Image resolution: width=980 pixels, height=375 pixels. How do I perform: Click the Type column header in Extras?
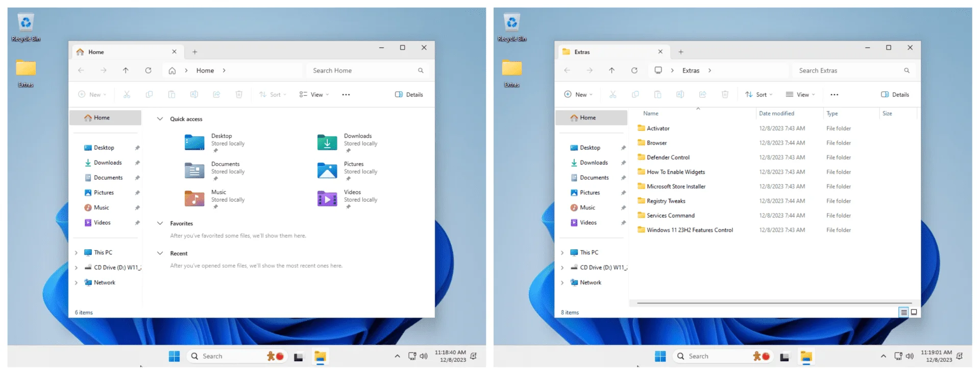[832, 113]
